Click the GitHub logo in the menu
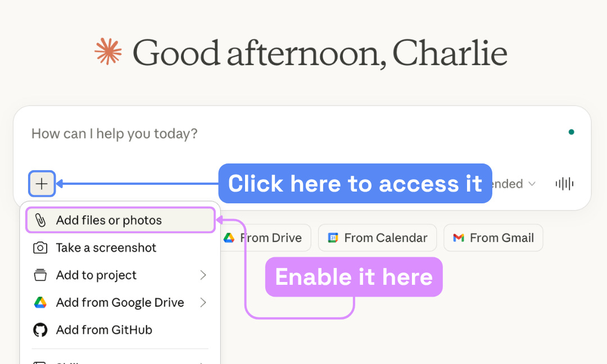The width and height of the screenshot is (607, 364). [39, 330]
